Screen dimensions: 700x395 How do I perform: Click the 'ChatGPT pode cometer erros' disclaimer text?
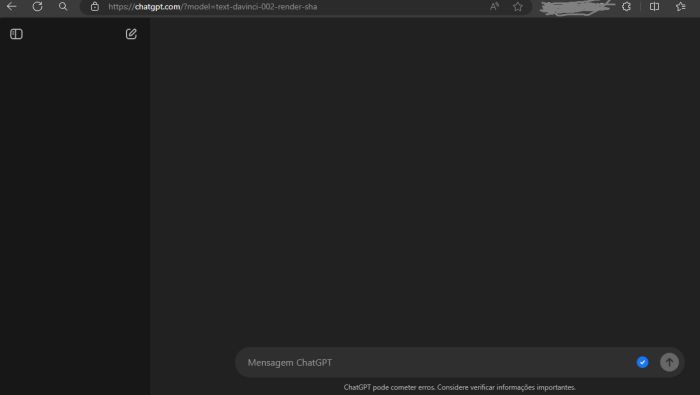[x=459, y=387]
